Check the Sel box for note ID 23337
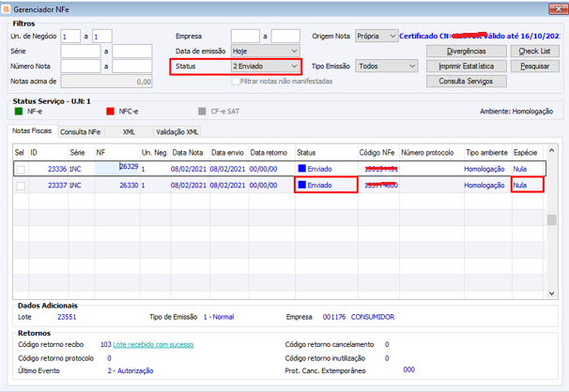The height and width of the screenshot is (392, 569). 21,186
